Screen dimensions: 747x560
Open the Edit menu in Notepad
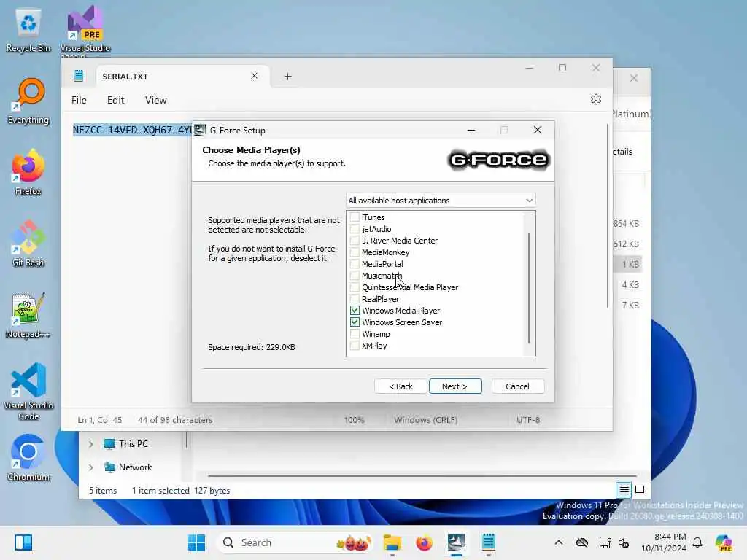pos(116,100)
